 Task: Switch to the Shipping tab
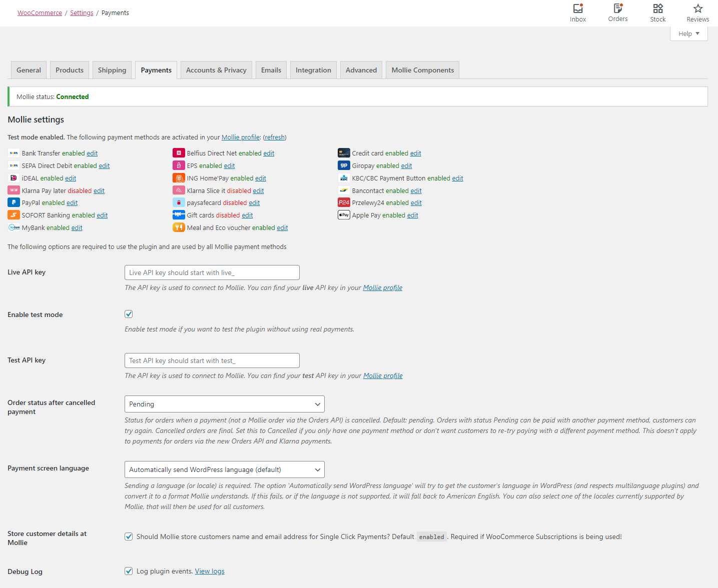[112, 70]
